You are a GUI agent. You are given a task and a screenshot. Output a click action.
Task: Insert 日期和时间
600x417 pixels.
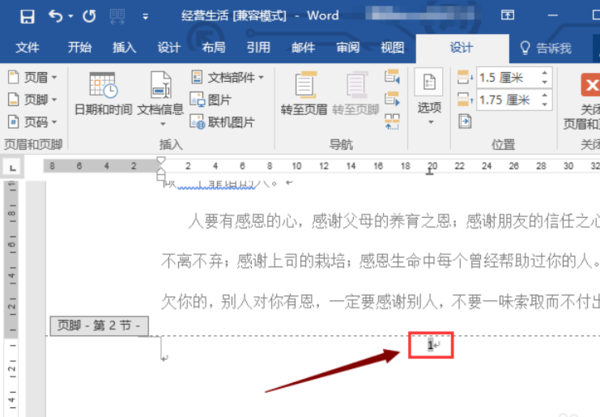(x=103, y=94)
